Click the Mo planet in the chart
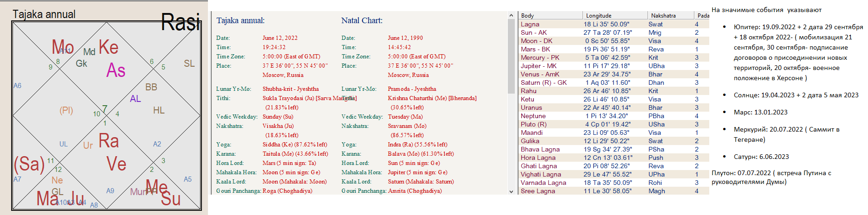This screenshot has width=868, height=215. click(63, 47)
